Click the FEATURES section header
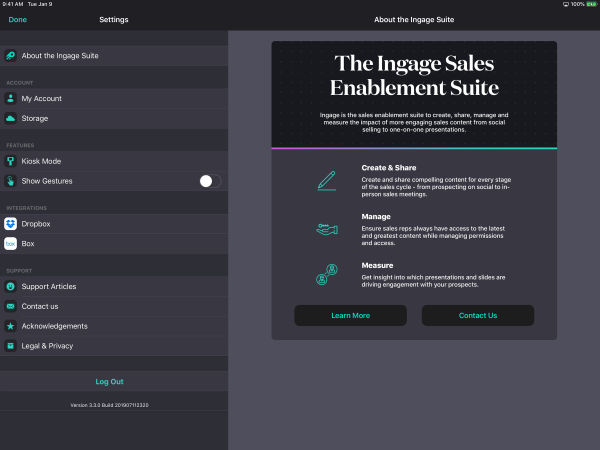The image size is (600, 450). point(20,145)
